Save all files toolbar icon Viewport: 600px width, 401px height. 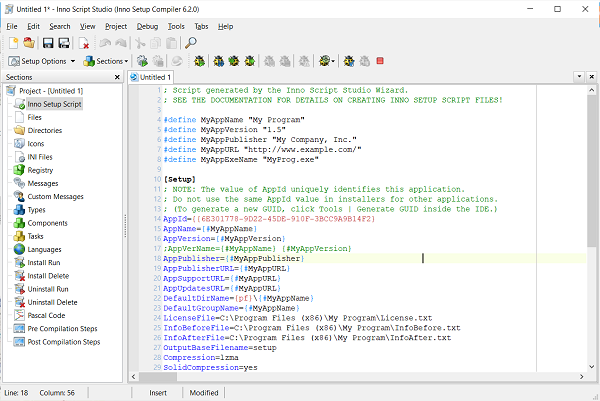pyautogui.click(x=64, y=43)
